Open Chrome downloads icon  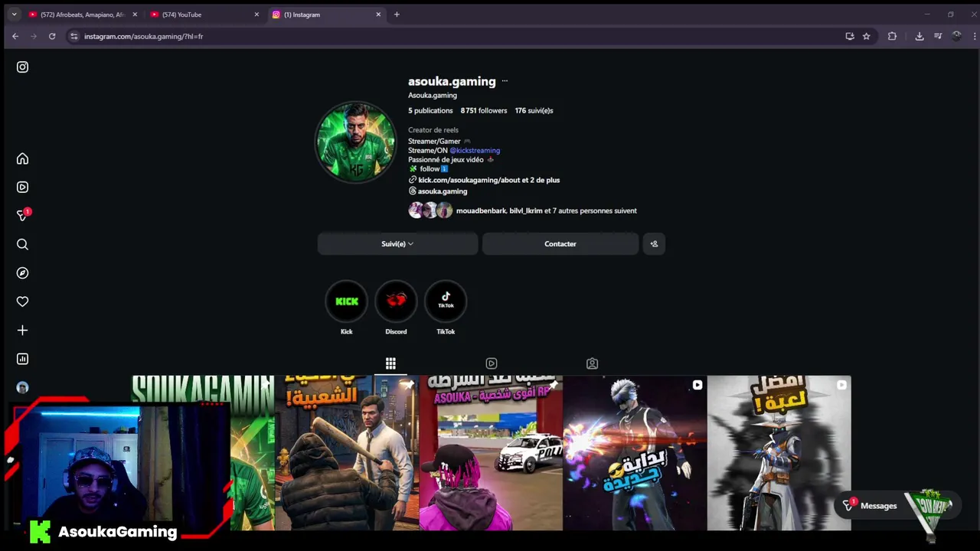[920, 36]
